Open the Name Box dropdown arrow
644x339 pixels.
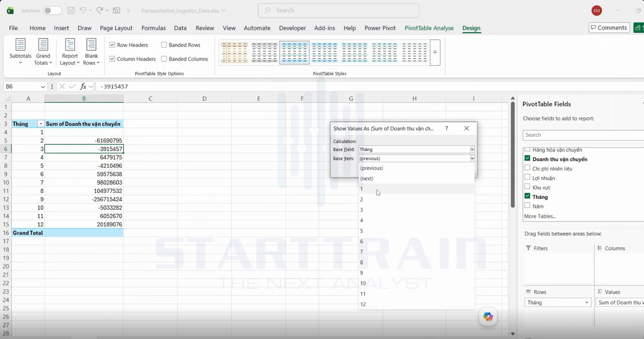tap(43, 87)
